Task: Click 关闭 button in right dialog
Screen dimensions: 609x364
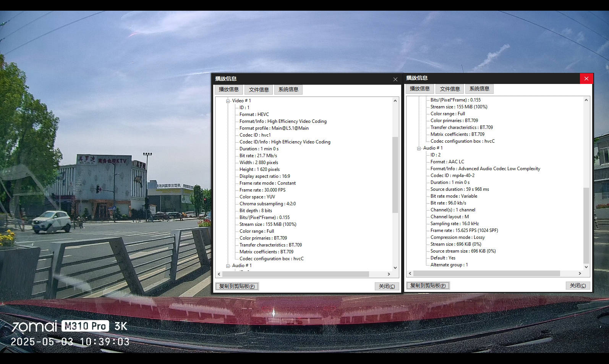Action: pyautogui.click(x=578, y=285)
